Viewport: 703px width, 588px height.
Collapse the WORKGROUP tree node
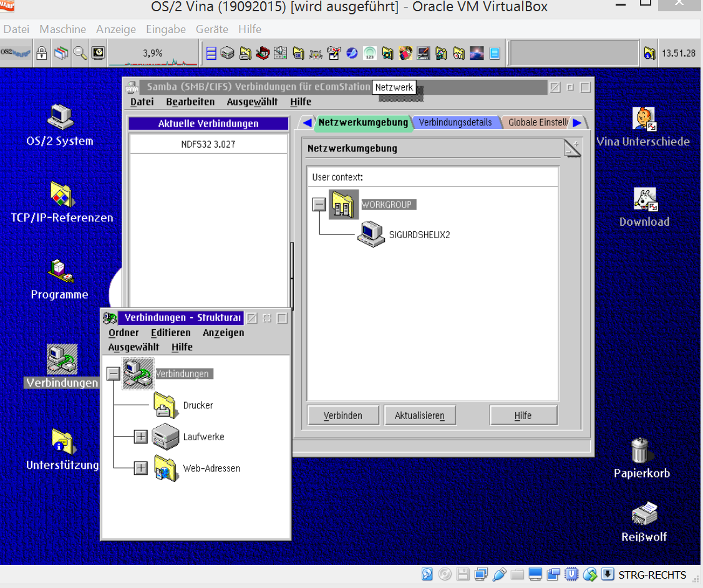[x=319, y=205]
